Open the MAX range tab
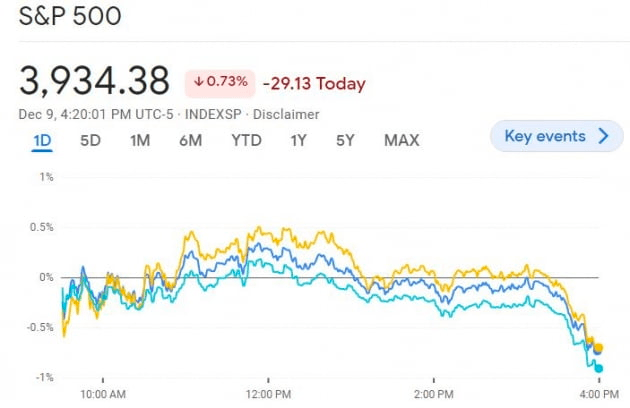The image size is (630, 408). (401, 140)
